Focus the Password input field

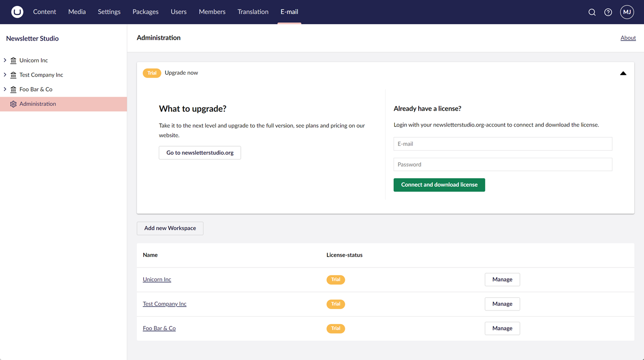click(x=503, y=164)
